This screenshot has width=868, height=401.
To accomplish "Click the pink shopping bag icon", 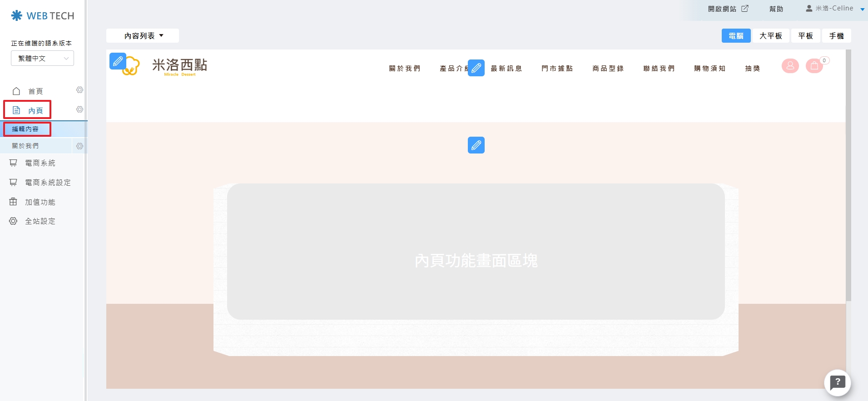I will coord(814,66).
